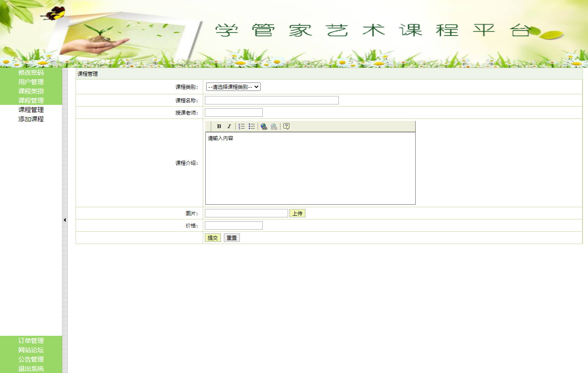
Task: Expand the 课程类别 menu in the sidebar
Action: [x=31, y=91]
